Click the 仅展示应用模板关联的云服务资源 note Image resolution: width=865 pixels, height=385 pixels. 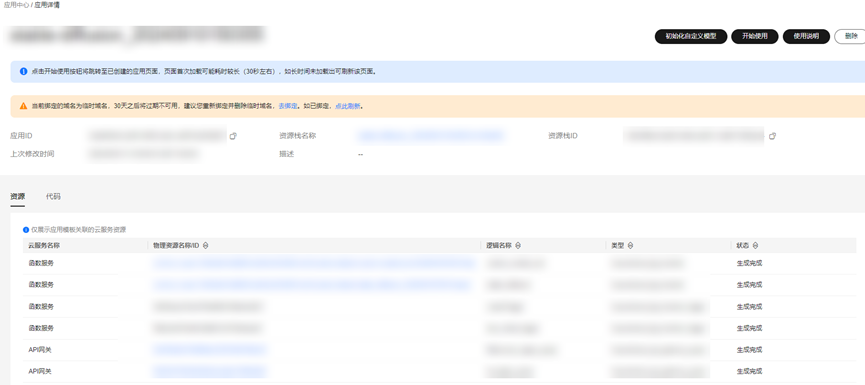[78, 229]
